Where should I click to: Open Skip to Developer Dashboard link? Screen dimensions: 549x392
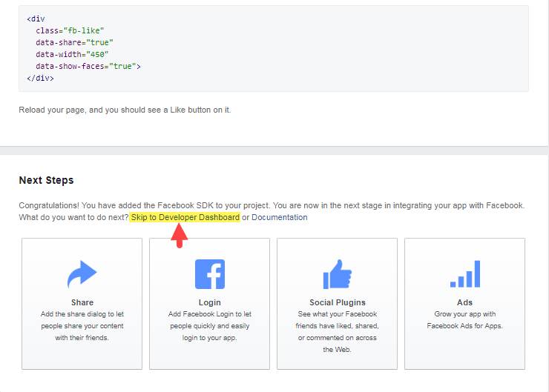[x=185, y=217]
